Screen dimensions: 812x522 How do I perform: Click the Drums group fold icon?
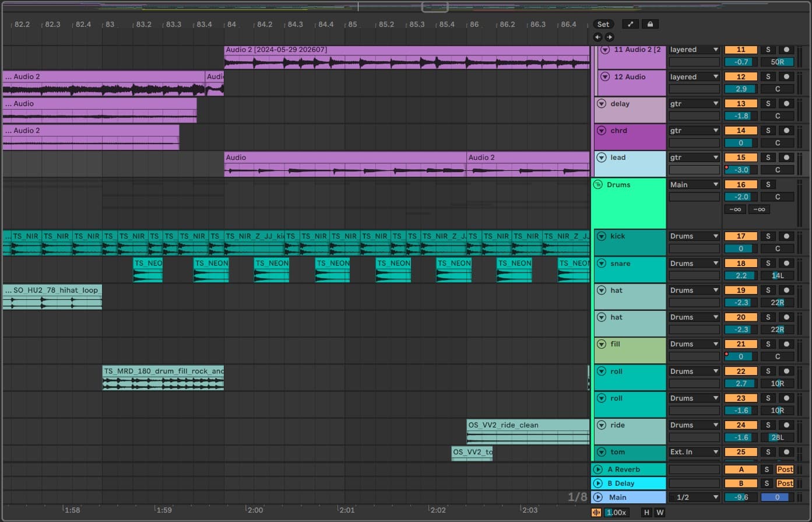pos(597,184)
